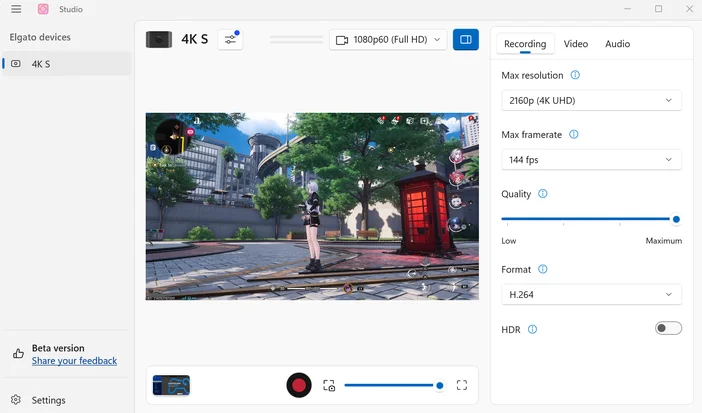Click the game video preview
The image size is (702, 413).
tap(312, 206)
